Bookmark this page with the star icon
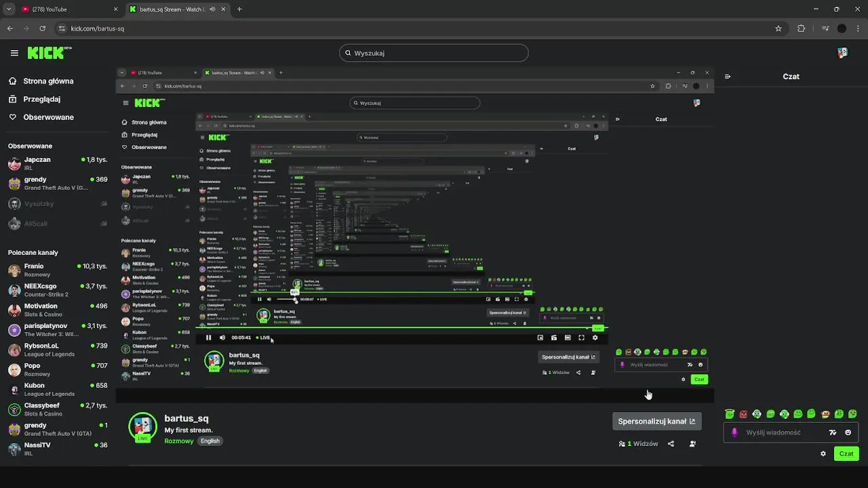The height and width of the screenshot is (488, 868). pyautogui.click(x=778, y=28)
